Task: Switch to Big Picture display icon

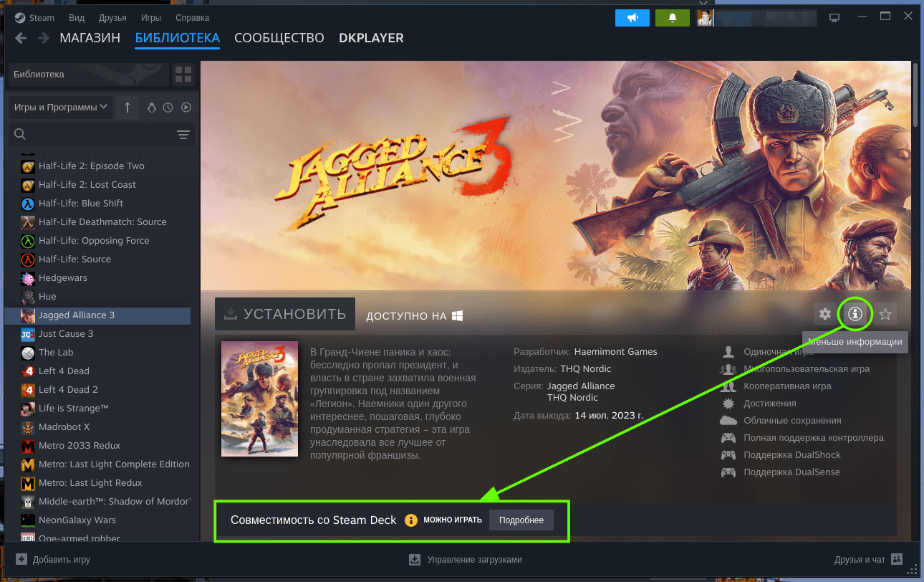Action: [834, 17]
